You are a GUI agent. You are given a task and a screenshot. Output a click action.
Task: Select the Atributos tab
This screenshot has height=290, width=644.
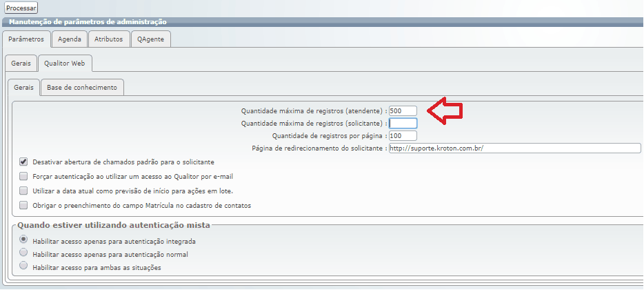coord(108,39)
